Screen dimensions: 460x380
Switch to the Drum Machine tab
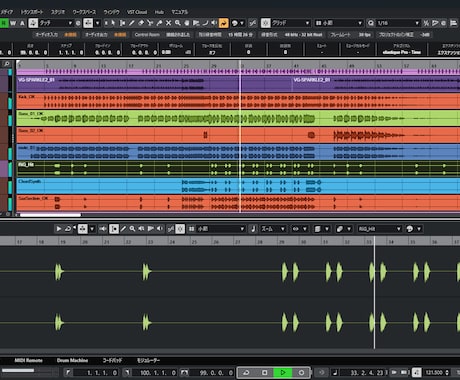click(72, 360)
